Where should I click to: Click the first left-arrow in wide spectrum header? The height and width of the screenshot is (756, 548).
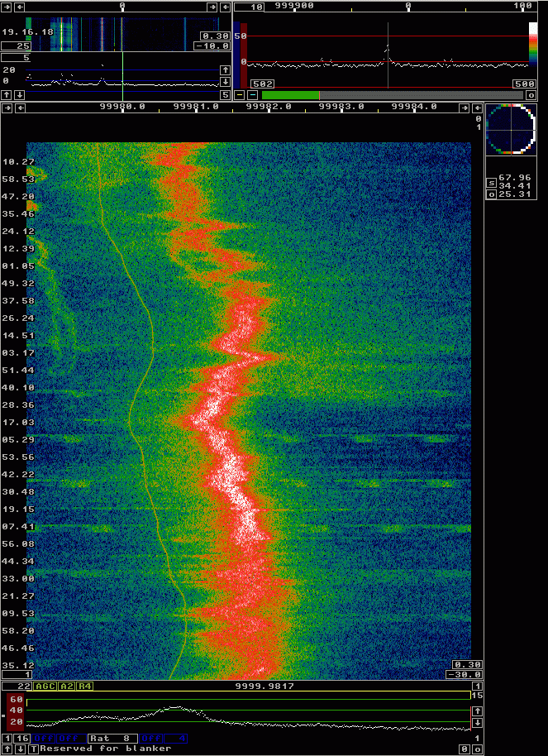(19, 7)
